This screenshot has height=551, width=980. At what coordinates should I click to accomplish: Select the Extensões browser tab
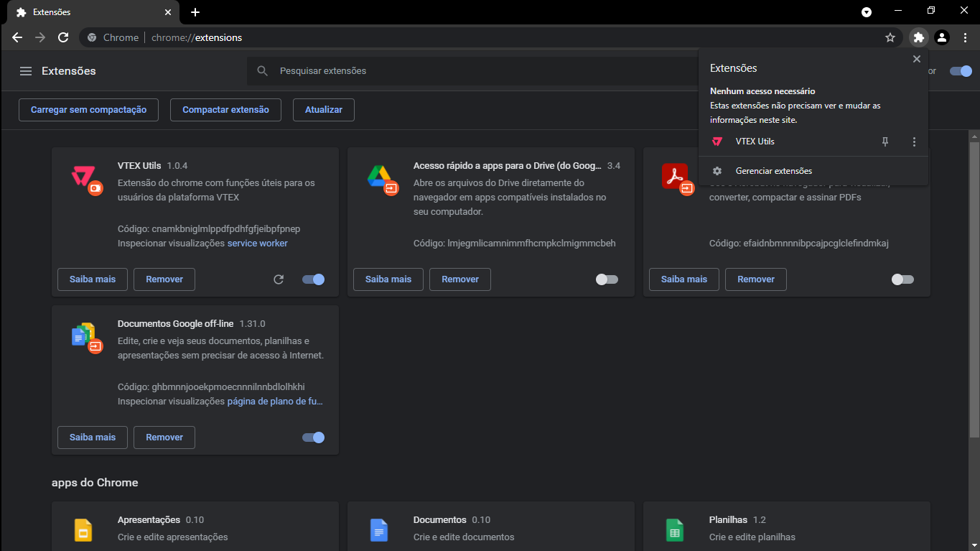[95, 12]
